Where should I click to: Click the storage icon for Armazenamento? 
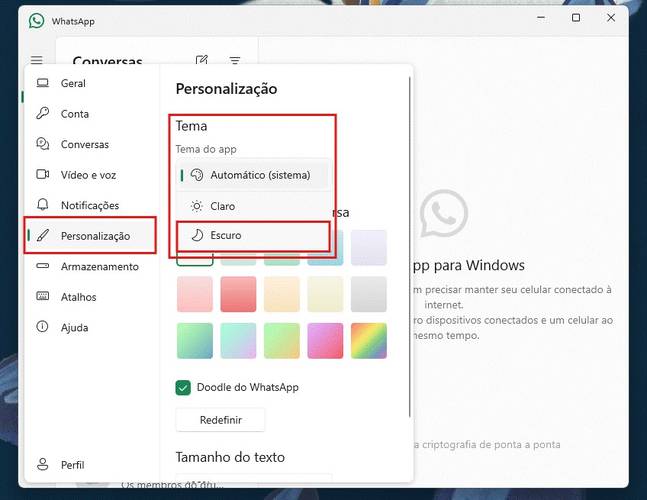click(x=43, y=266)
